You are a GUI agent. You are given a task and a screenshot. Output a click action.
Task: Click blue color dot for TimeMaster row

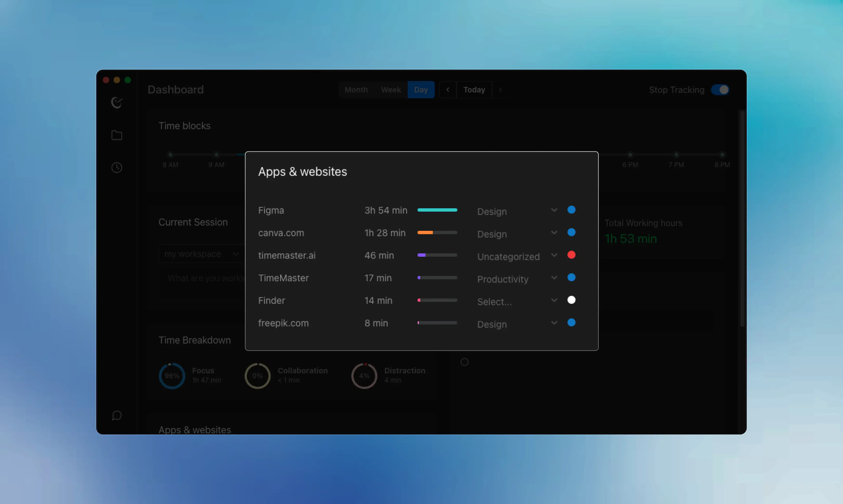point(571,278)
